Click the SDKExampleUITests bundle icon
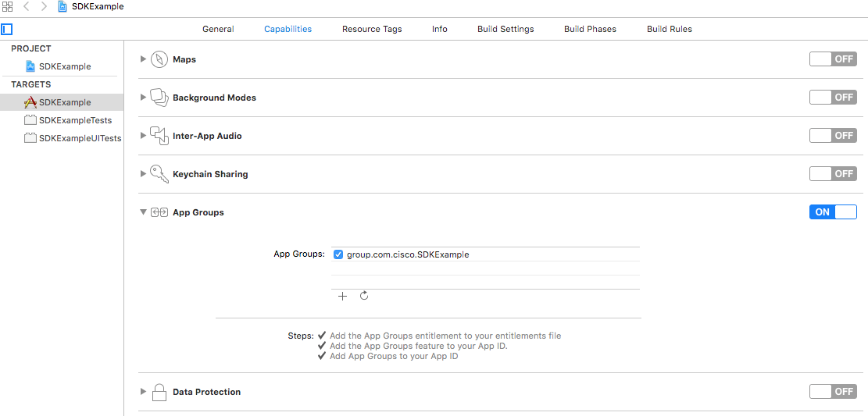 30,138
